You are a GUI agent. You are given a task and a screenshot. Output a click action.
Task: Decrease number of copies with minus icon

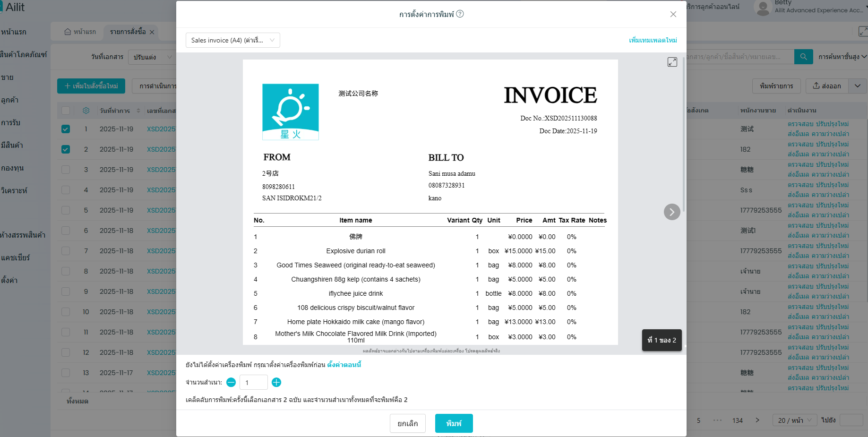231,382
